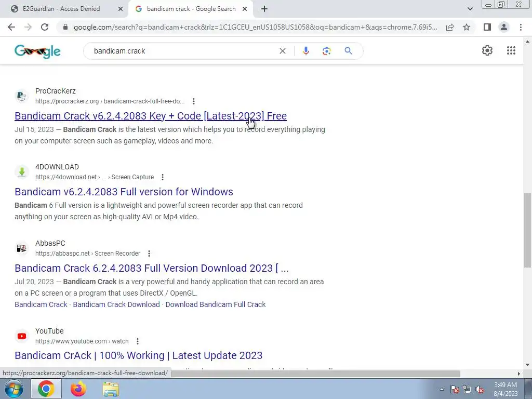Open a new tab with plus button
The height and width of the screenshot is (399, 532).
tap(264, 9)
